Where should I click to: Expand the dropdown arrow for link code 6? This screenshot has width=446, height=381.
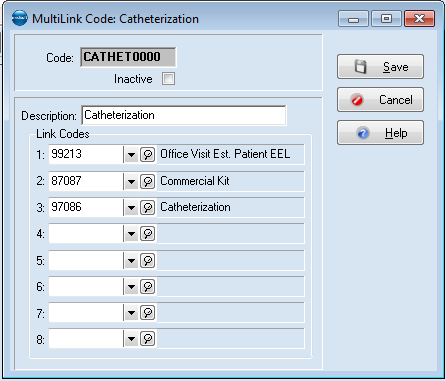(131, 286)
